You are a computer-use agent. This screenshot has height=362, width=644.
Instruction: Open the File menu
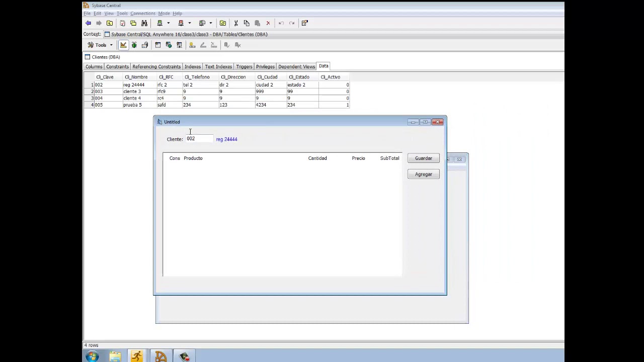pyautogui.click(x=88, y=14)
